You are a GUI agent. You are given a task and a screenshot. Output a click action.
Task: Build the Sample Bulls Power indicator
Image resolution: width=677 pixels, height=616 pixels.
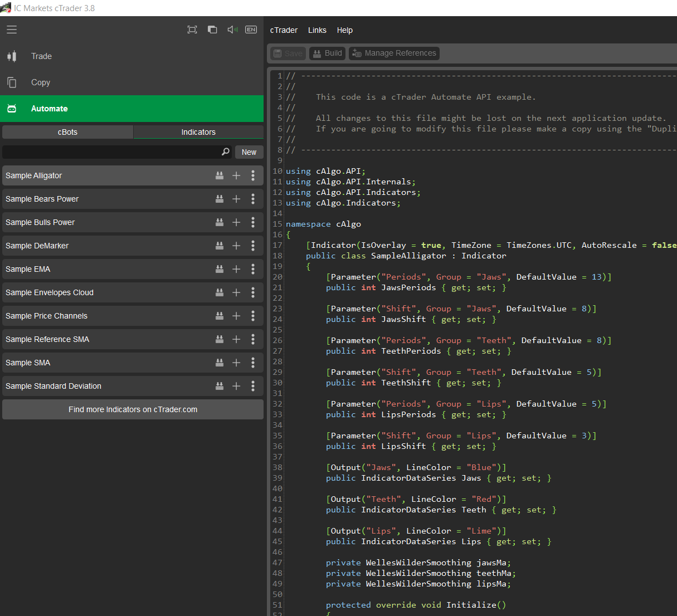(220, 222)
